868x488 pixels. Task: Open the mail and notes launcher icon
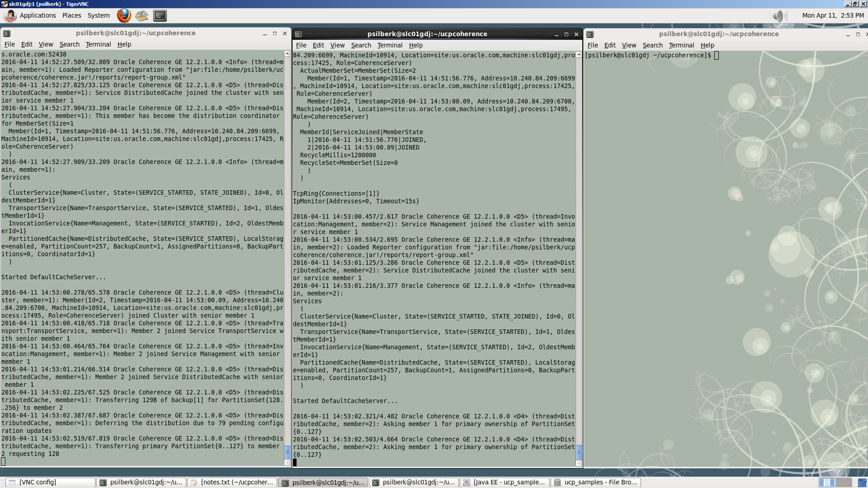point(142,16)
